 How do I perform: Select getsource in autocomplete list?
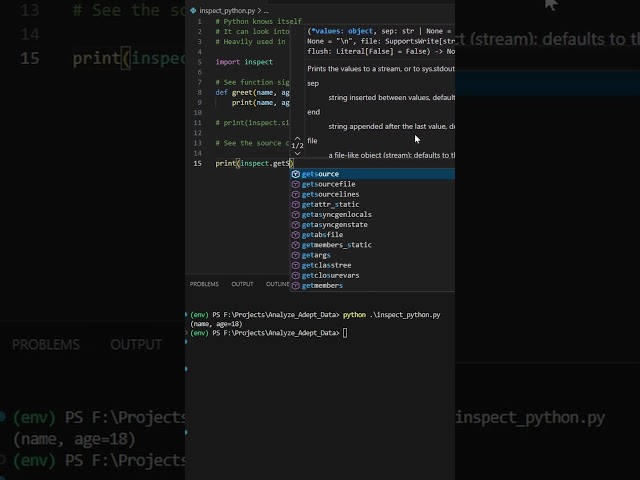pyautogui.click(x=373, y=174)
